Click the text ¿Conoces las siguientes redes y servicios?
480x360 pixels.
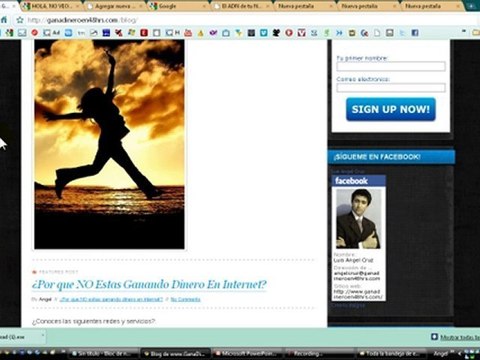tap(93, 321)
